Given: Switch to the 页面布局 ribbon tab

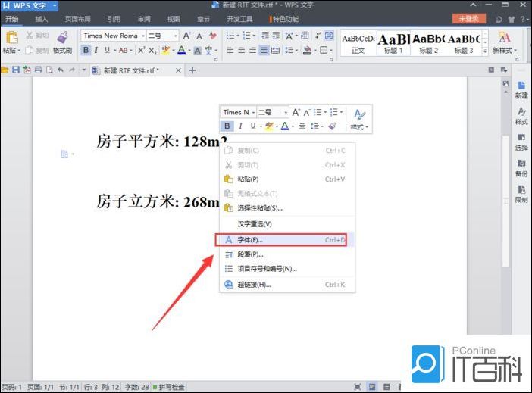Looking at the screenshot, I should point(78,19).
